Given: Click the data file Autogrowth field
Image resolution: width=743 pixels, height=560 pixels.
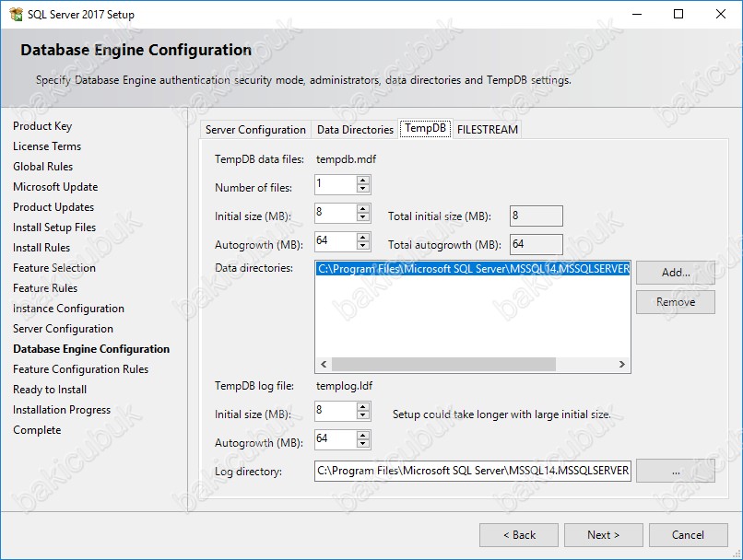Looking at the screenshot, I should (336, 241).
